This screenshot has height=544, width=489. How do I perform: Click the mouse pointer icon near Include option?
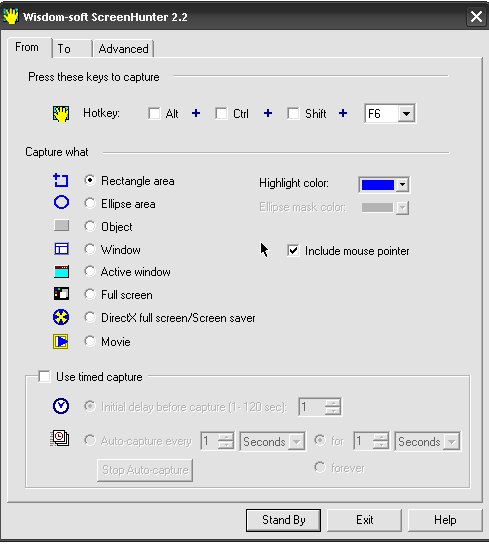click(264, 250)
